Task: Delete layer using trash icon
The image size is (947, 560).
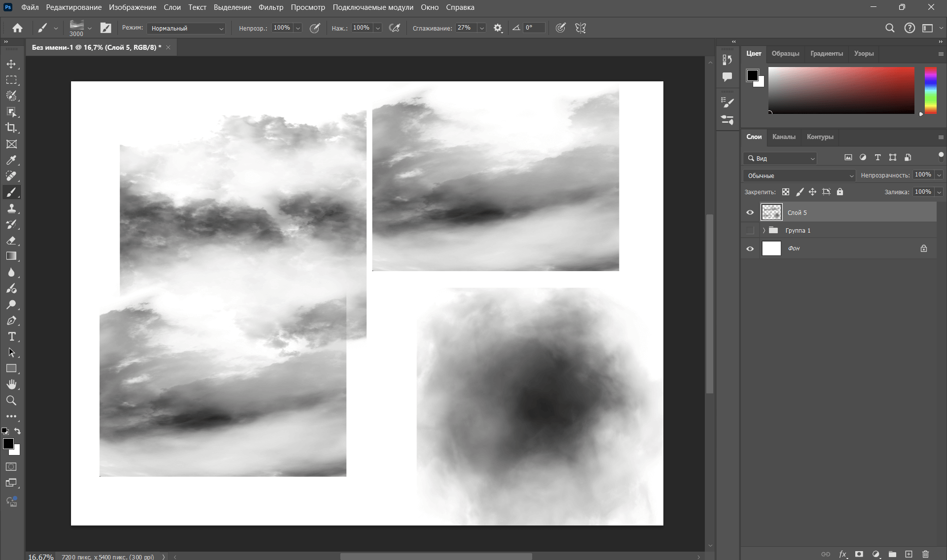Action: tap(925, 554)
